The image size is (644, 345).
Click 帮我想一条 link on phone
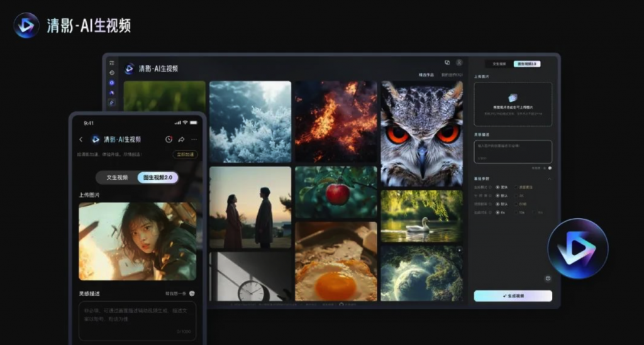[x=176, y=293]
